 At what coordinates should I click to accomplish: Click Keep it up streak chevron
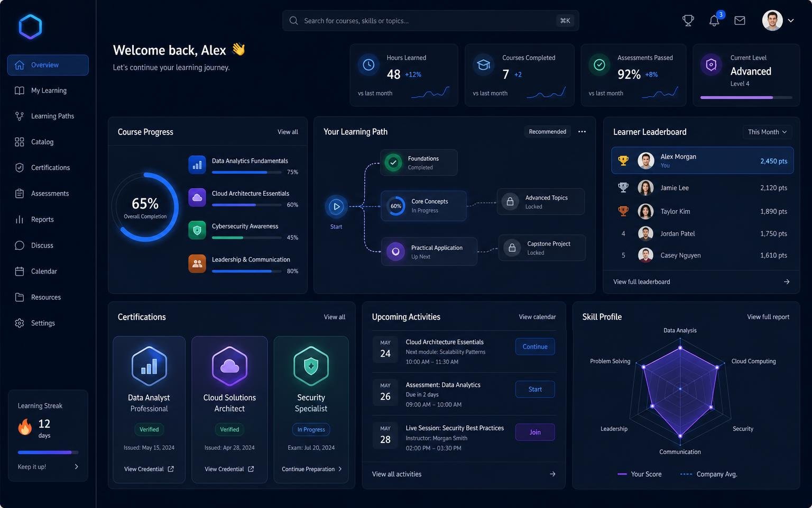76,467
